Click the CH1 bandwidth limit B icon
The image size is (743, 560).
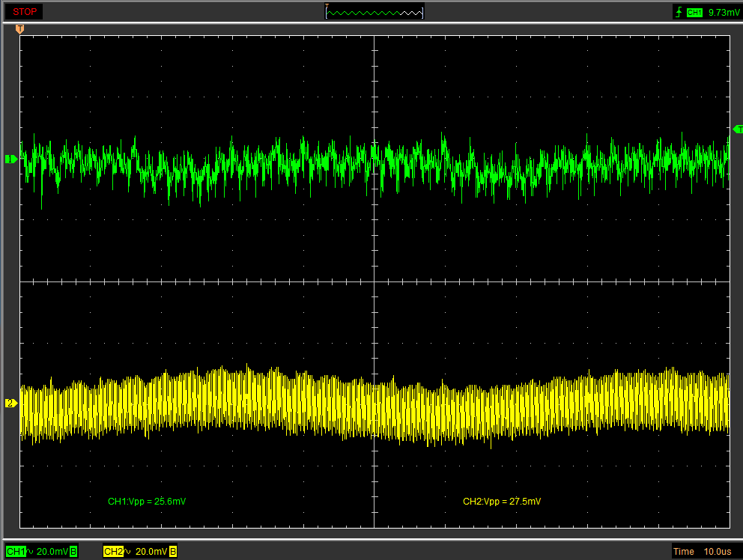tap(73, 552)
